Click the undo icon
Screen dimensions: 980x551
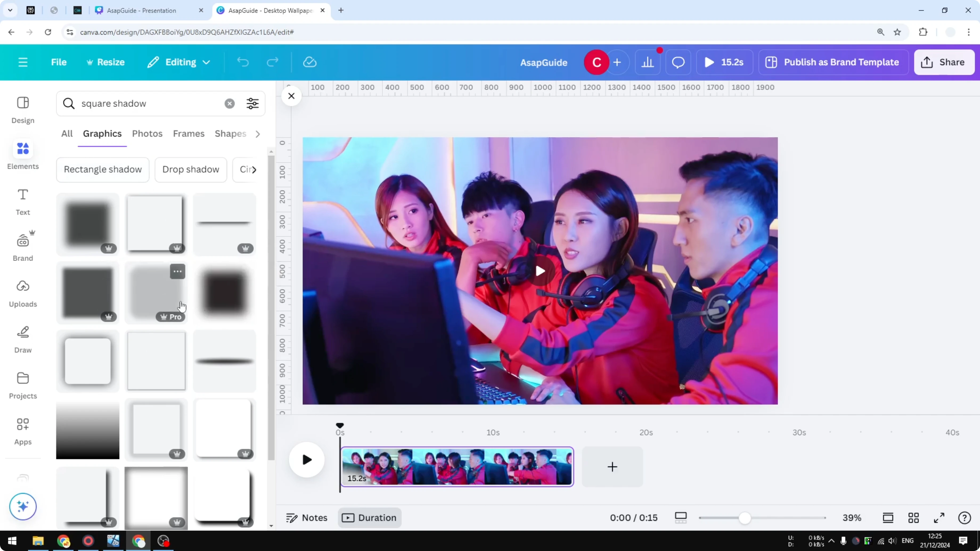coord(243,62)
